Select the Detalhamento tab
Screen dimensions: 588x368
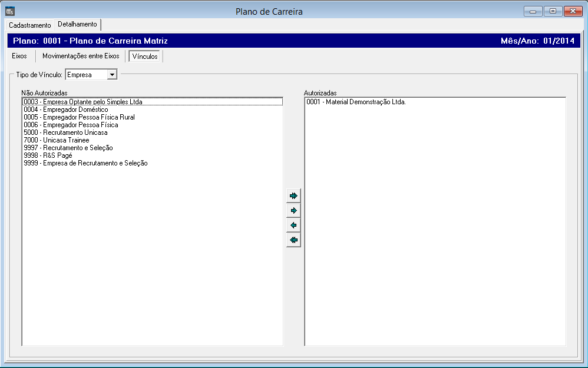point(77,24)
